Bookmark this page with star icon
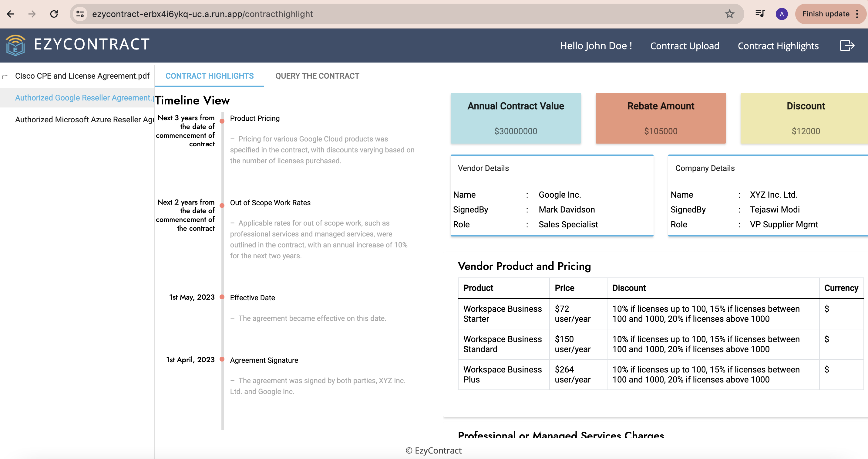The width and height of the screenshot is (868, 459). click(729, 14)
